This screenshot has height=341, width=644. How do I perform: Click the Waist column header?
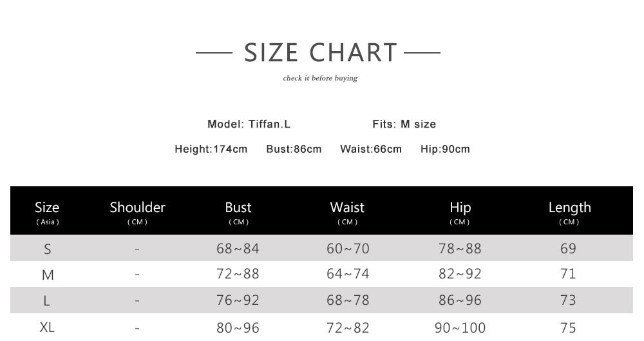(x=347, y=211)
